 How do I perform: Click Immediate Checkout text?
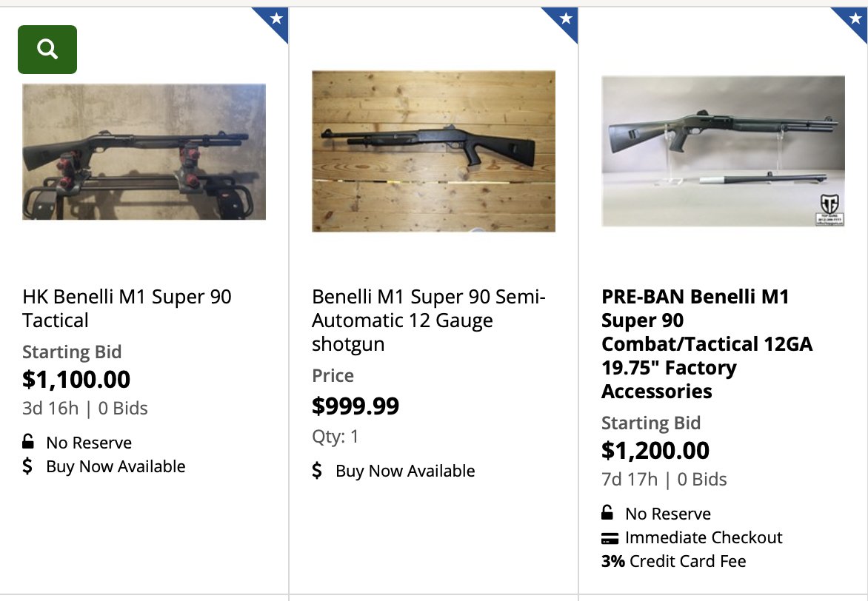704,537
